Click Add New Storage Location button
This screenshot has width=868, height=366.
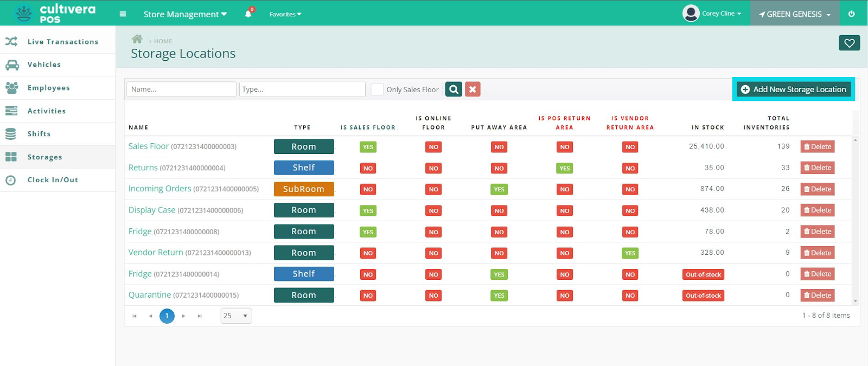coord(793,89)
